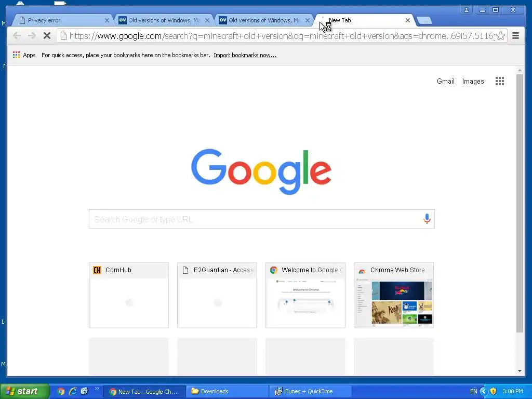The width and height of the screenshot is (532, 399).
Task: Close the New Tab tab
Action: 408,20
